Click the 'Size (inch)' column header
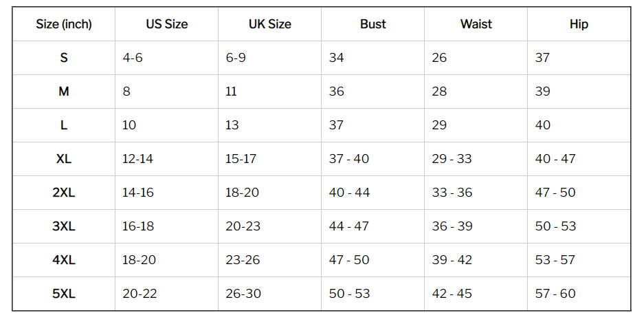This screenshot has width=644, height=313. click(x=64, y=24)
